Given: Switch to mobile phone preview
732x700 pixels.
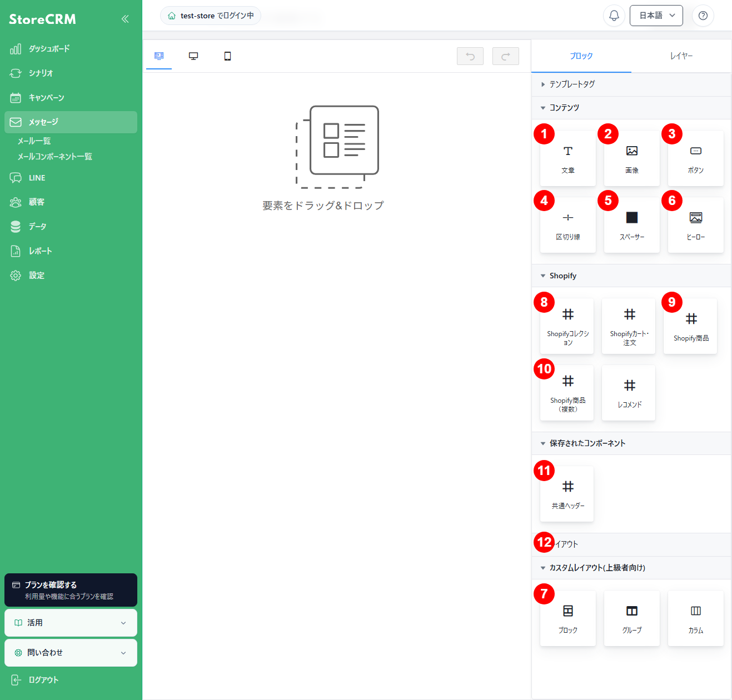Looking at the screenshot, I should (227, 56).
